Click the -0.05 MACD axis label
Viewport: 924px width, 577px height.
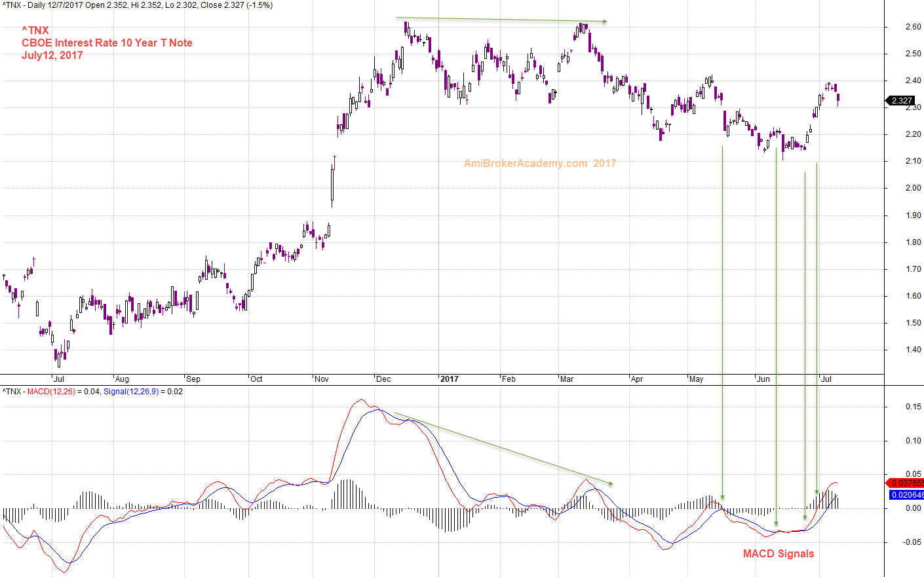(912, 542)
